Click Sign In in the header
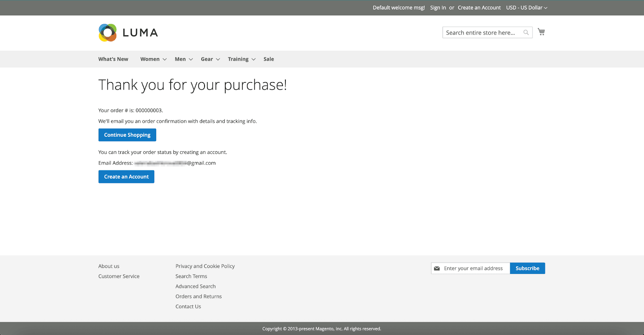 [438, 8]
